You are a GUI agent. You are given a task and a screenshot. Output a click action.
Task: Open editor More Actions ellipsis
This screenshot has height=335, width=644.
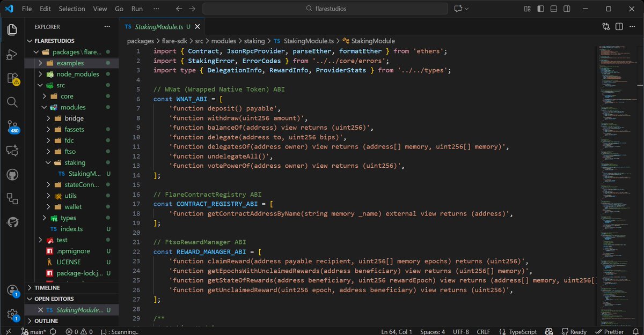coord(632,26)
